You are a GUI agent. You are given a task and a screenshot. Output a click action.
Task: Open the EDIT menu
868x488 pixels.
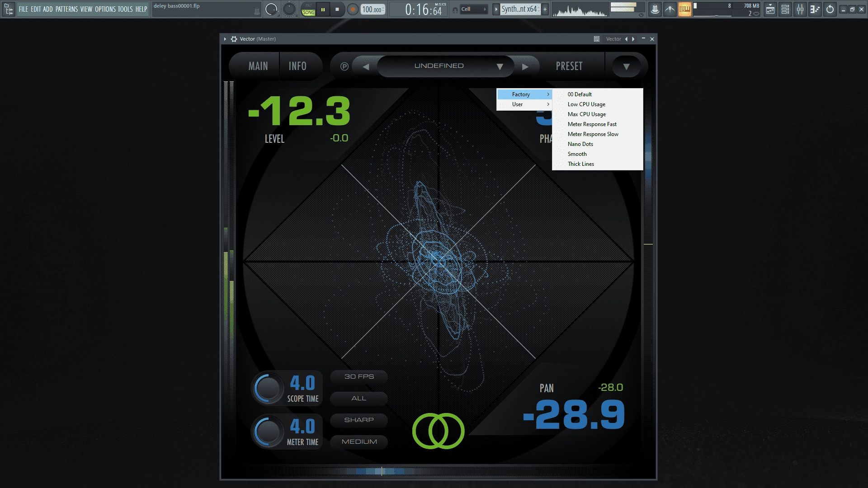point(36,9)
